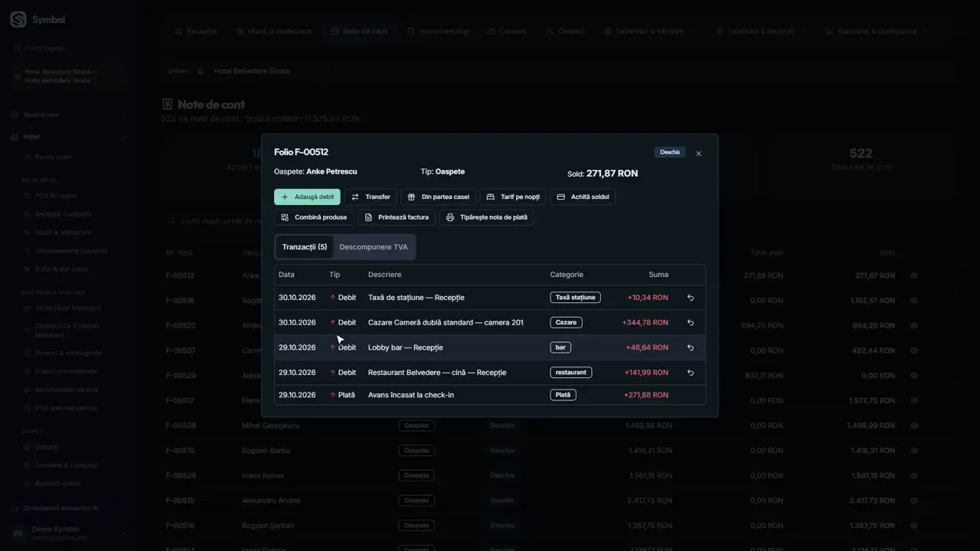Reverse the Lobby bar transaction
This screenshot has width=980, height=551.
(691, 347)
